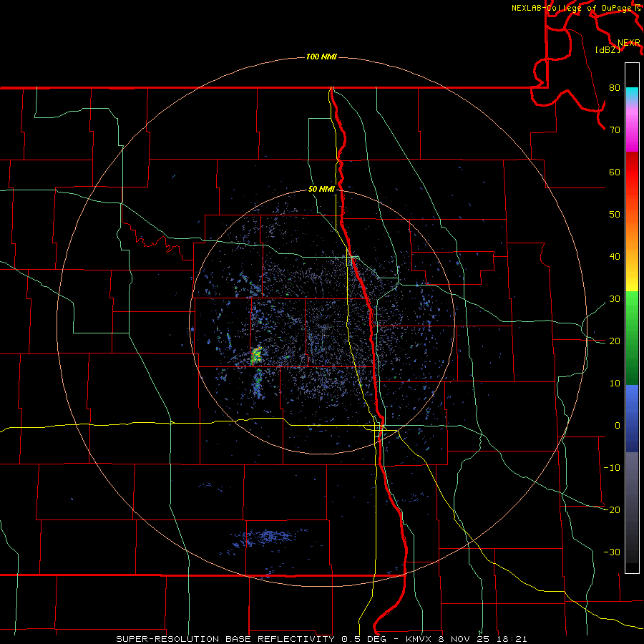Click the -30 value on the color scale
644x644 pixels.
pos(612,552)
